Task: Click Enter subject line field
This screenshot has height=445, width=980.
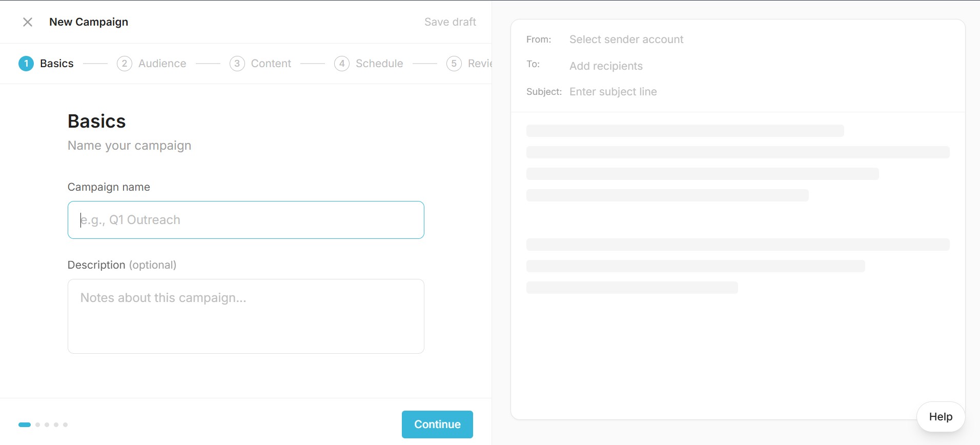Action: [x=613, y=92]
